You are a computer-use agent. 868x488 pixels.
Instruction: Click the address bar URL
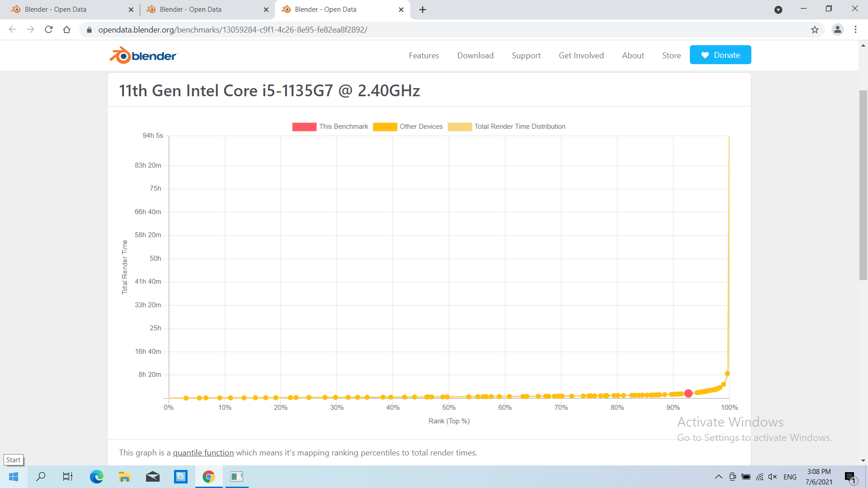click(x=232, y=30)
